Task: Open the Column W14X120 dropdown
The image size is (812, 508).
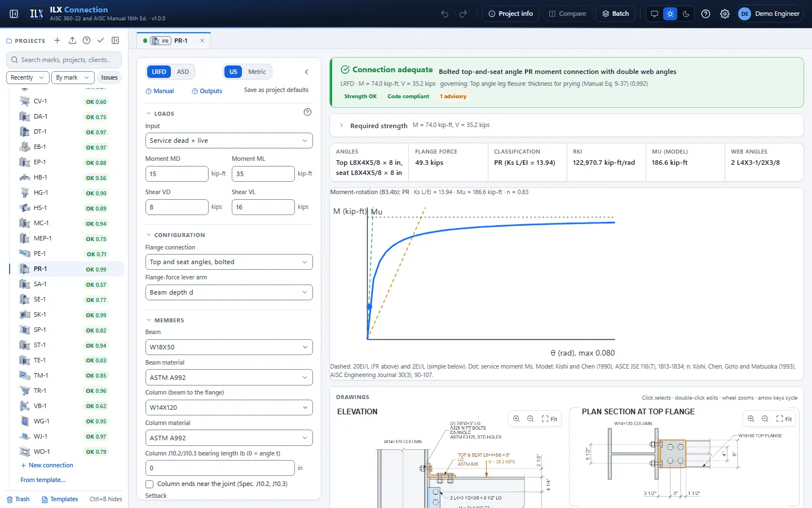Action: [x=229, y=408]
